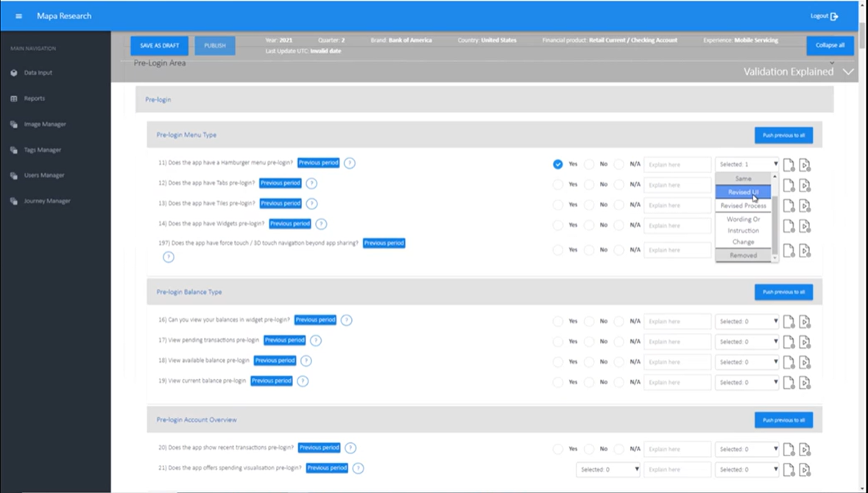Click help icon for question 11
Image resolution: width=868 pixels, height=493 pixels.
pos(349,163)
